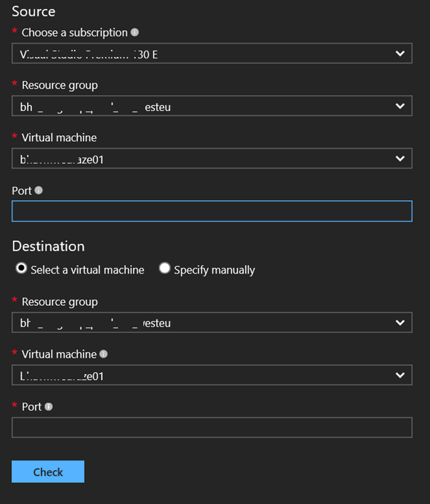Viewport: 430px width, 504px height.
Task: Click the Source 'Virtual machine' field label
Action: (59, 138)
